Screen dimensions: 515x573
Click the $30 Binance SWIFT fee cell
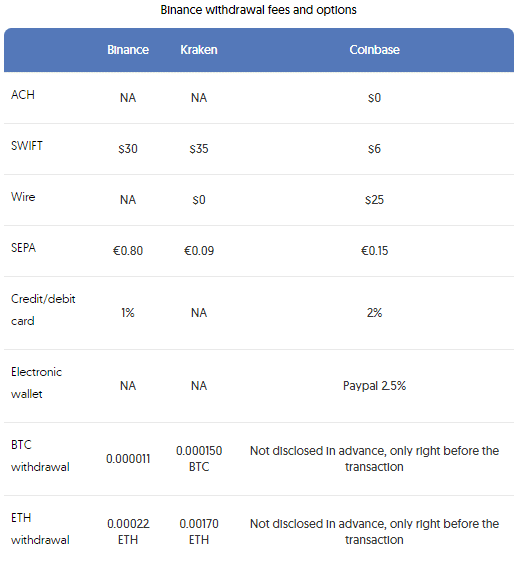tap(128, 149)
